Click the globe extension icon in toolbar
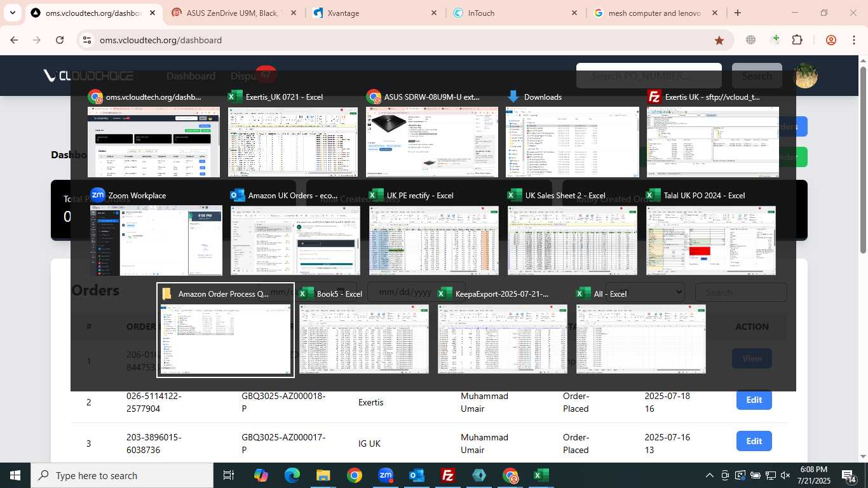This screenshot has height=488, width=868. pyautogui.click(x=751, y=40)
